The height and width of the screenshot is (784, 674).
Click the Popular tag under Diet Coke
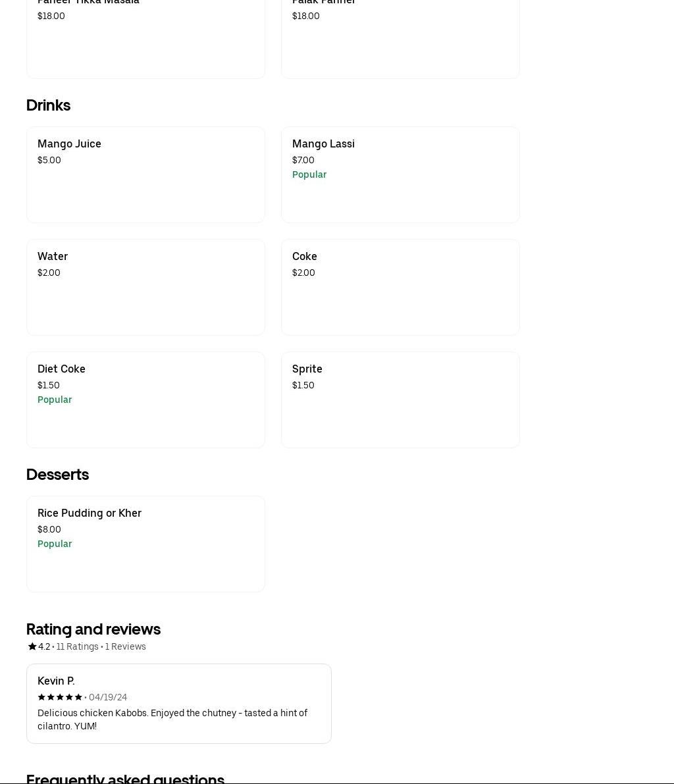point(55,400)
